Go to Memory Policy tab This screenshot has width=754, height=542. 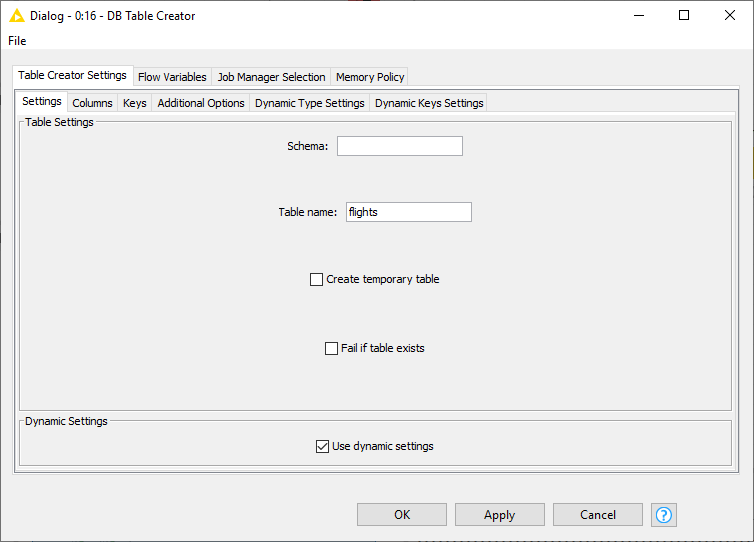click(370, 77)
